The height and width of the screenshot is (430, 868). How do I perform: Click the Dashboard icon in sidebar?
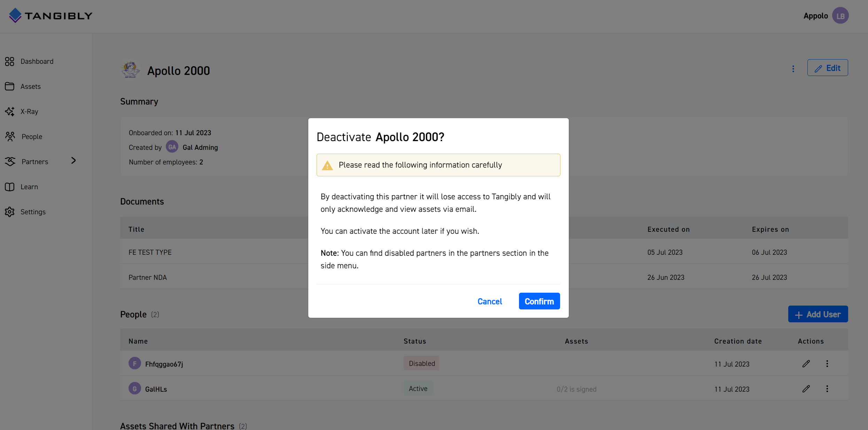coord(10,61)
